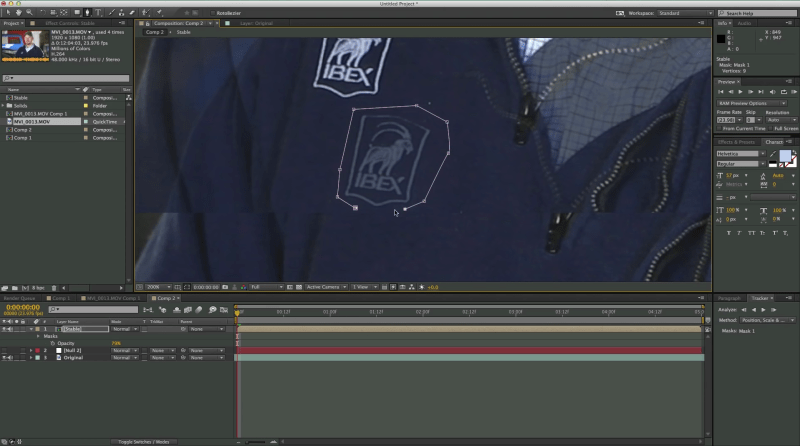This screenshot has width=800, height=446.
Task: Mute audio in the Preview panel
Action: [x=772, y=92]
